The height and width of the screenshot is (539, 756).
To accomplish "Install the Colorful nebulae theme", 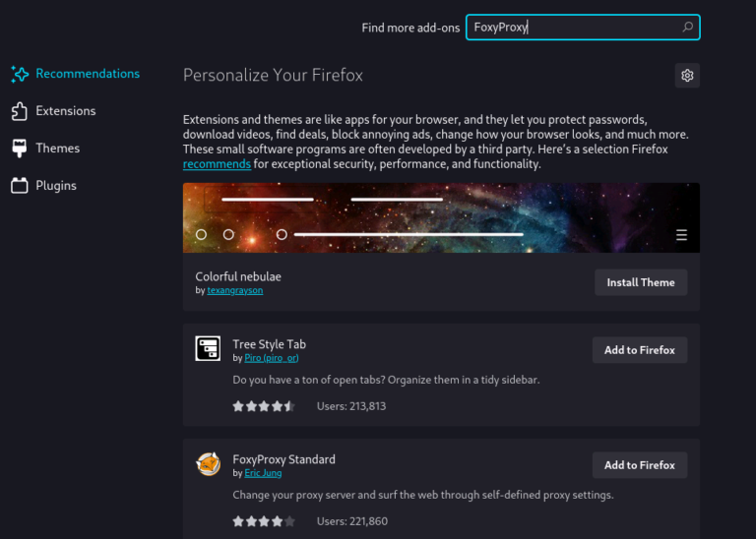I will click(640, 282).
